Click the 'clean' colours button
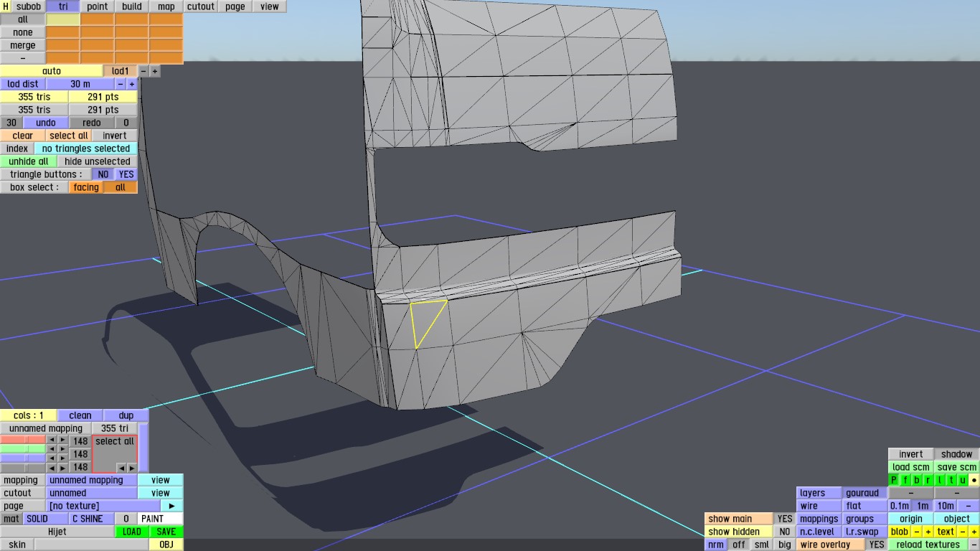Image resolution: width=980 pixels, height=551 pixels. pyautogui.click(x=80, y=415)
